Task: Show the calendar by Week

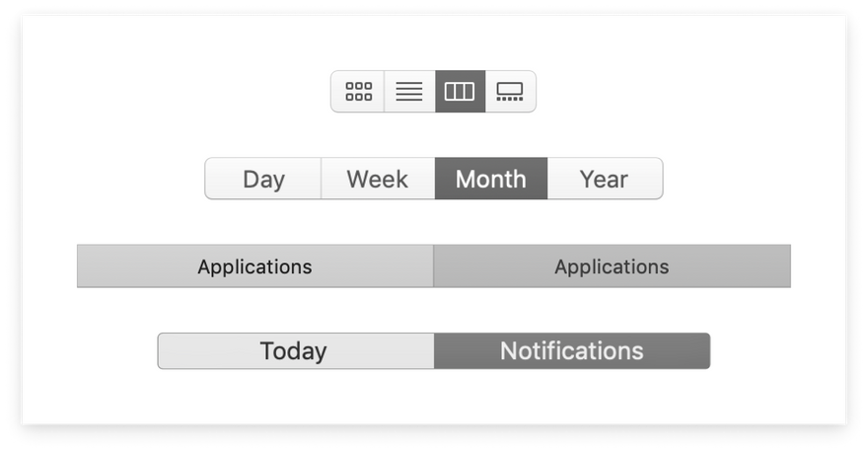Action: click(378, 179)
